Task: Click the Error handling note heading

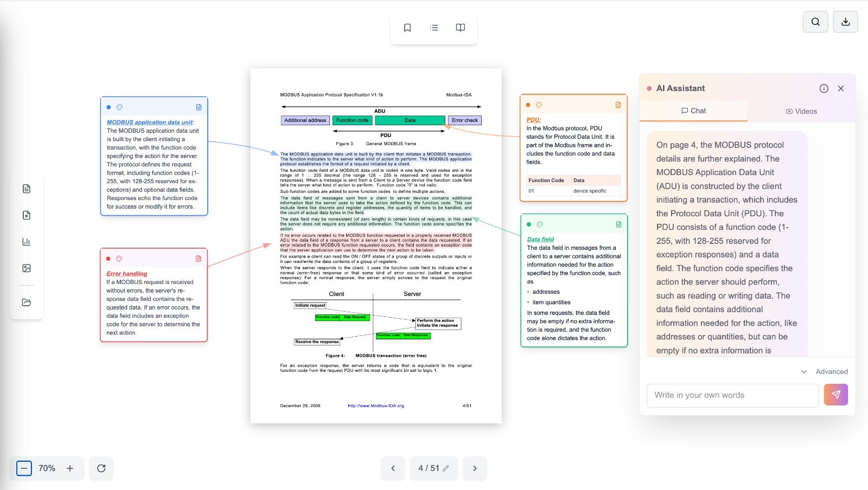Action: pos(127,274)
